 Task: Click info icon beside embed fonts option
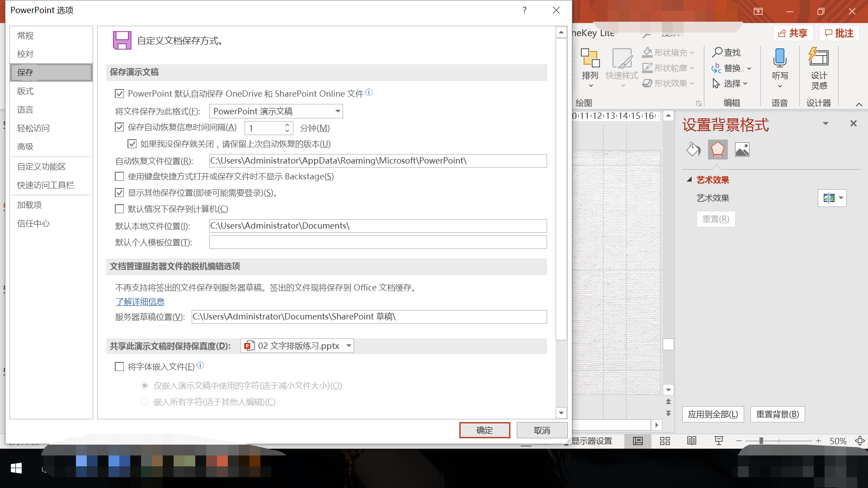point(200,365)
